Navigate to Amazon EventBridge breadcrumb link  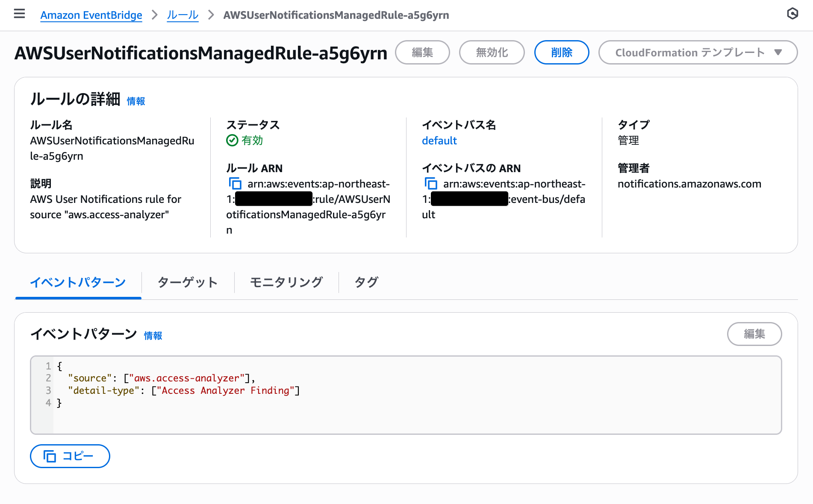coord(91,15)
